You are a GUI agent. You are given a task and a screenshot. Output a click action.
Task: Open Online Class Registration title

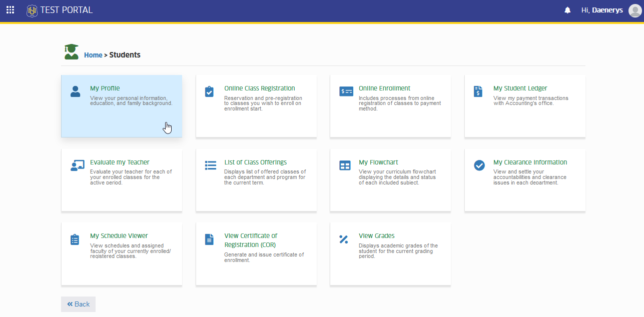point(260,88)
